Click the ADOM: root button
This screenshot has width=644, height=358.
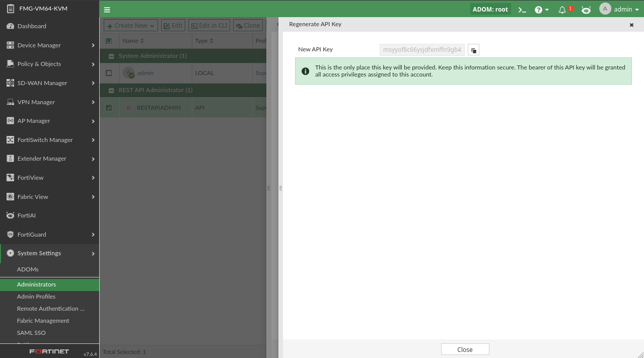coord(490,9)
